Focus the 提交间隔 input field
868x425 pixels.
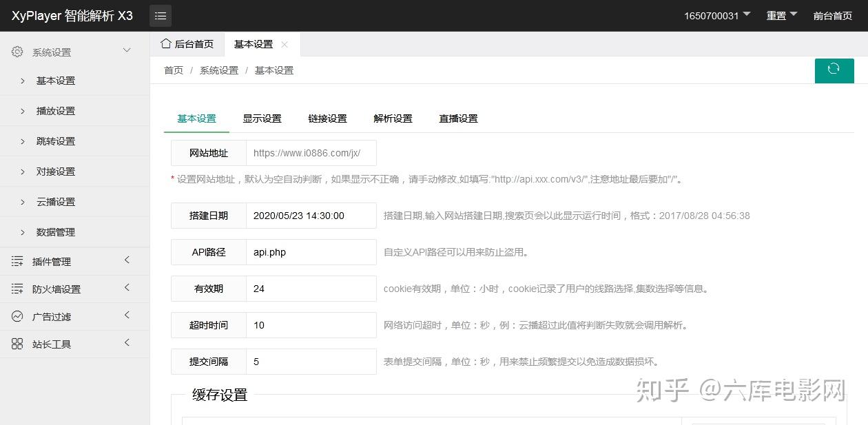tap(311, 362)
